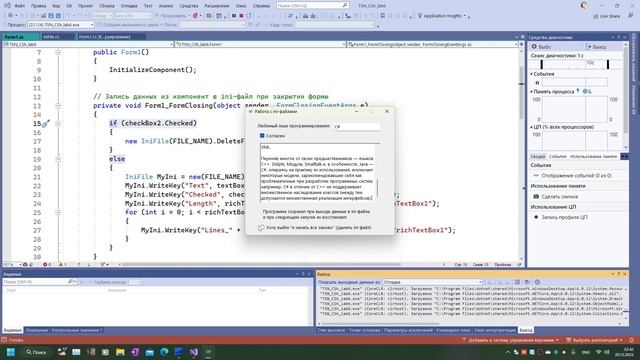Stop debugging with red square button
640x360 pixels.
pyautogui.click(x=241, y=16)
